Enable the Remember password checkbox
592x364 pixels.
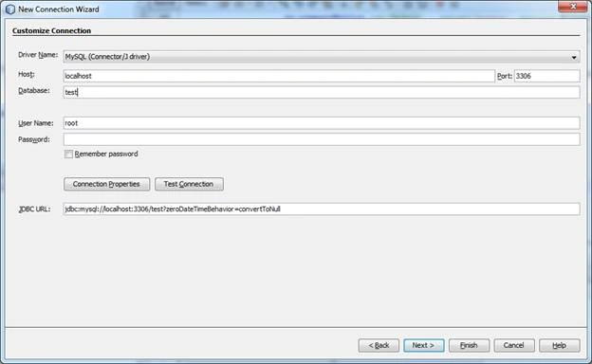[x=68, y=154]
